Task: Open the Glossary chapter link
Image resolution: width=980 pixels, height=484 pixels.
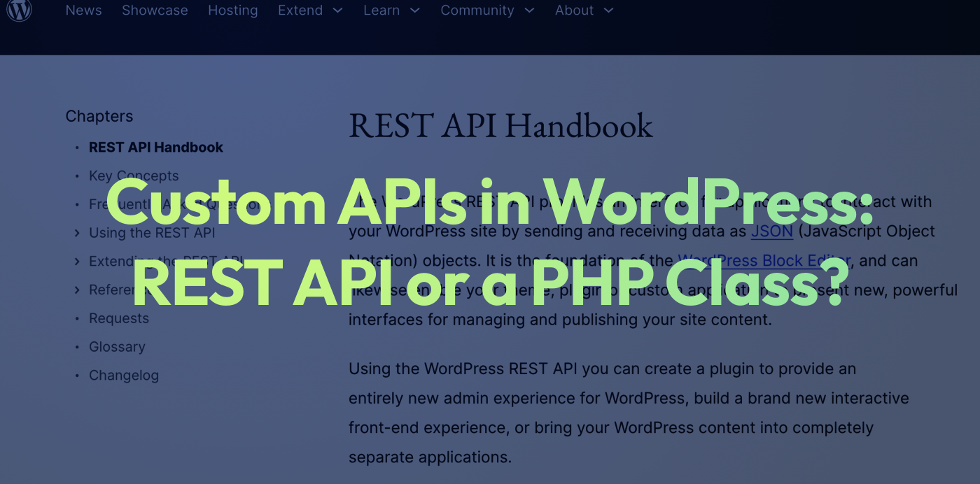Action: [117, 346]
